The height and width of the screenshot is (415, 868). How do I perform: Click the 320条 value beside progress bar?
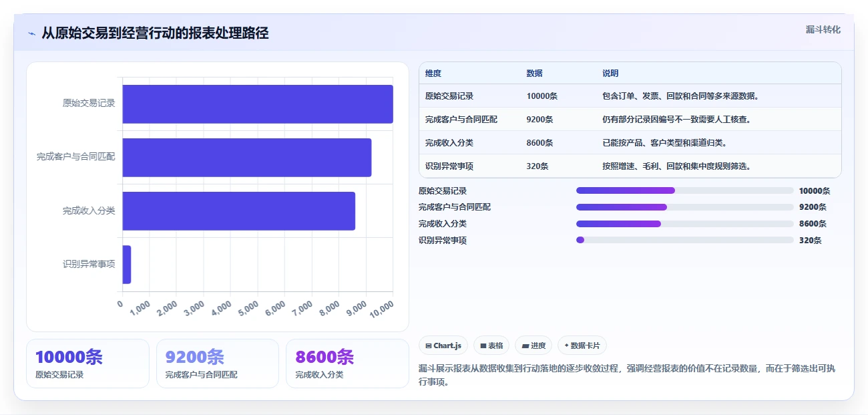pos(811,241)
